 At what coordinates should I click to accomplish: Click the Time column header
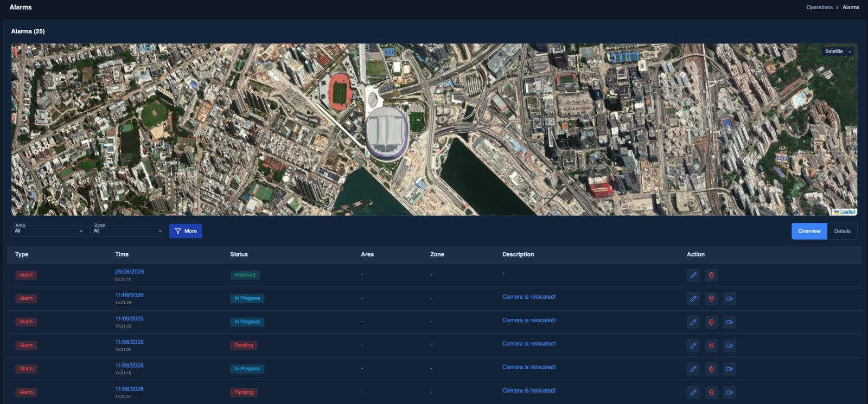point(122,254)
